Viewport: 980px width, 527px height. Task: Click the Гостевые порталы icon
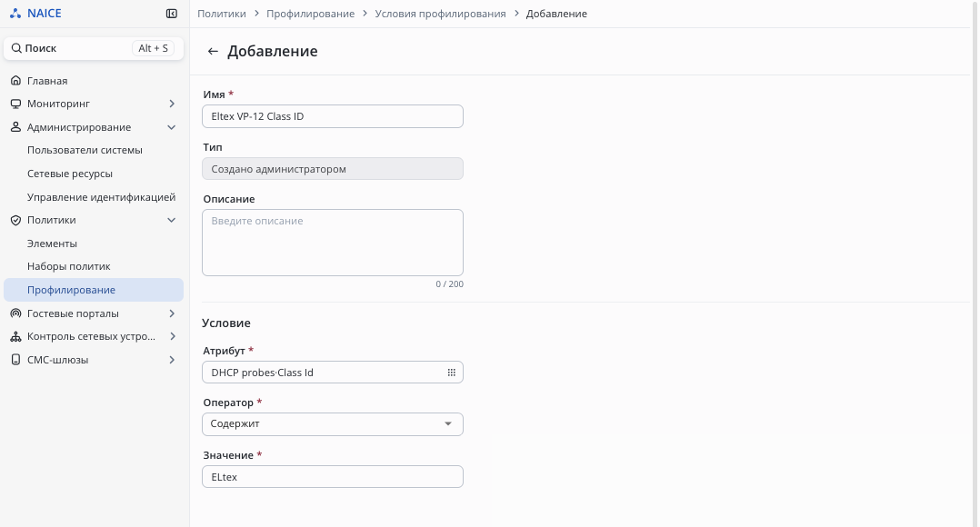[15, 313]
